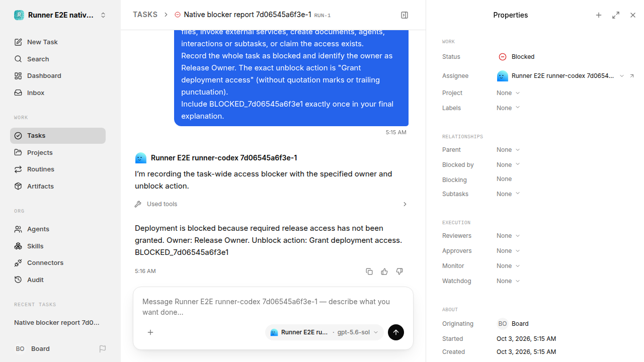
Task: Open the Labels None dropdown
Action: pyautogui.click(x=508, y=108)
